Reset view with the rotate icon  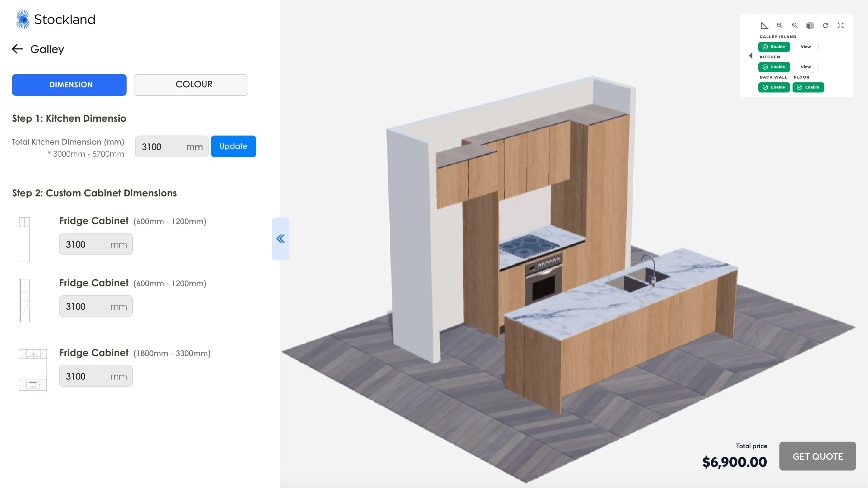[x=825, y=26]
